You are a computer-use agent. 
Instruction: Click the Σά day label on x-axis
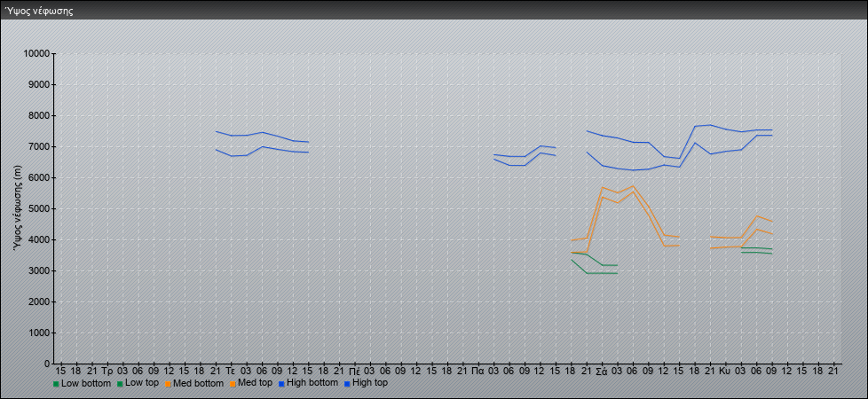click(x=602, y=371)
